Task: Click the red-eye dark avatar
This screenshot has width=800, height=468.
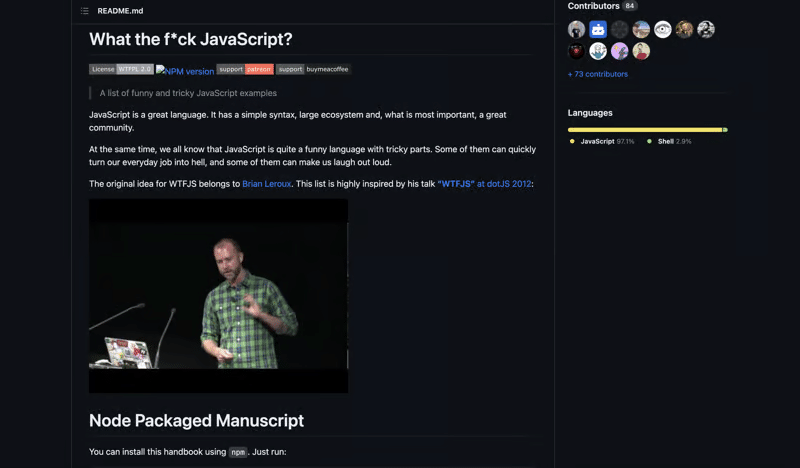Action: [x=577, y=51]
